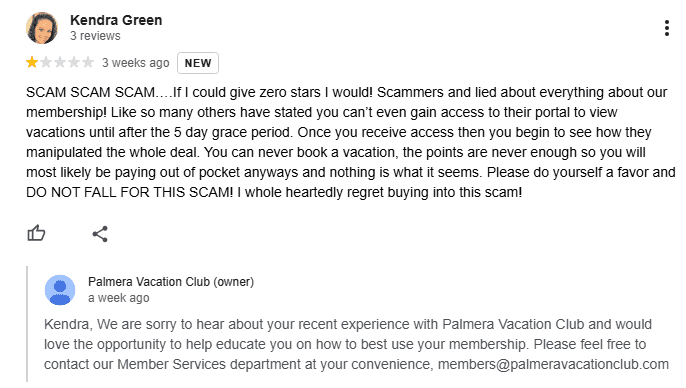Click the '3 weeks ago' timestamp
Screen dimensions: 686x388
point(136,63)
